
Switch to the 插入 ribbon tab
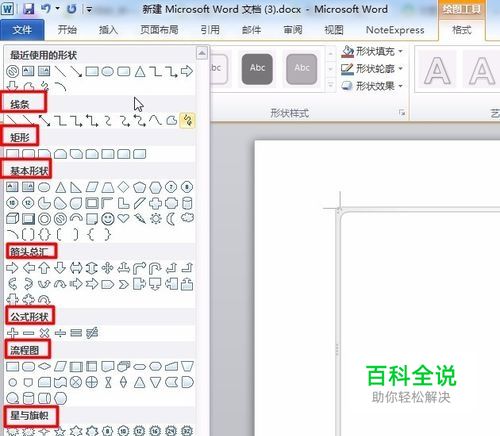coord(108,30)
